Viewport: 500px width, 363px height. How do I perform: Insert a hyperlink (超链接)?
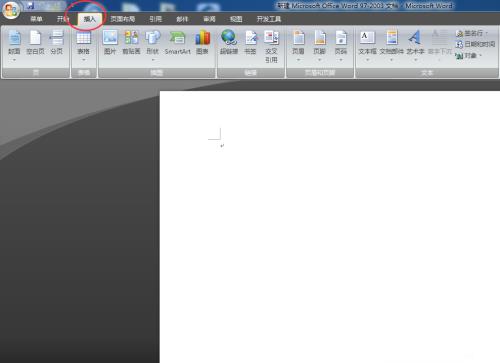click(x=229, y=43)
